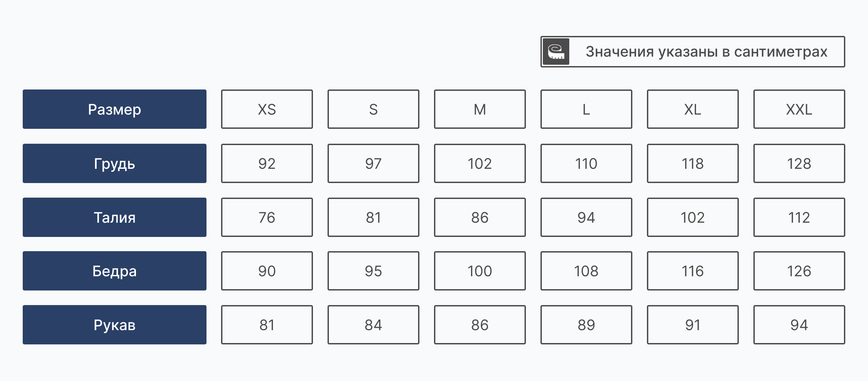This screenshot has height=381, width=868.
Task: Click sleeve value 84 for S
Action: [x=373, y=325]
